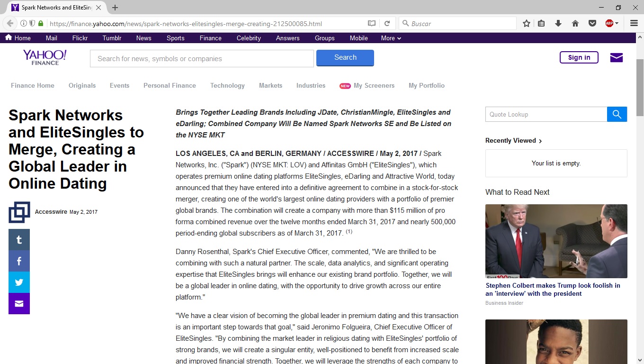Focus the Quote Lookup input field
The width and height of the screenshot is (644, 364).
[546, 114]
